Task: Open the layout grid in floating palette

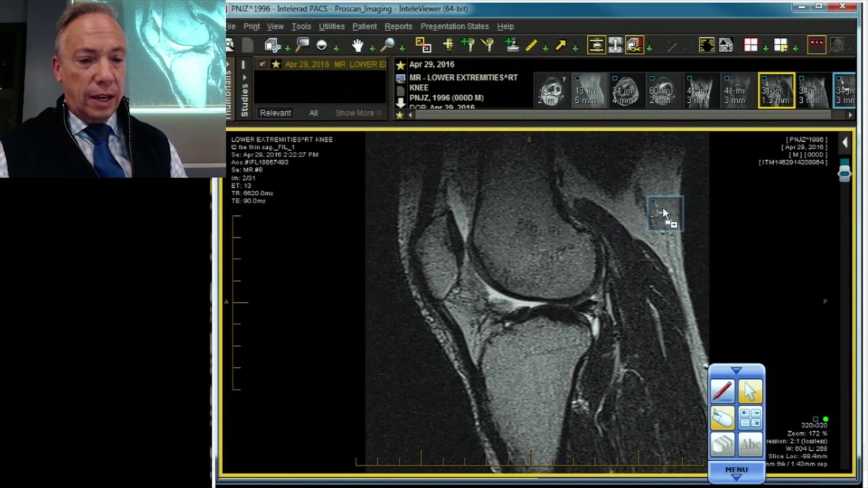Action: 750,418
